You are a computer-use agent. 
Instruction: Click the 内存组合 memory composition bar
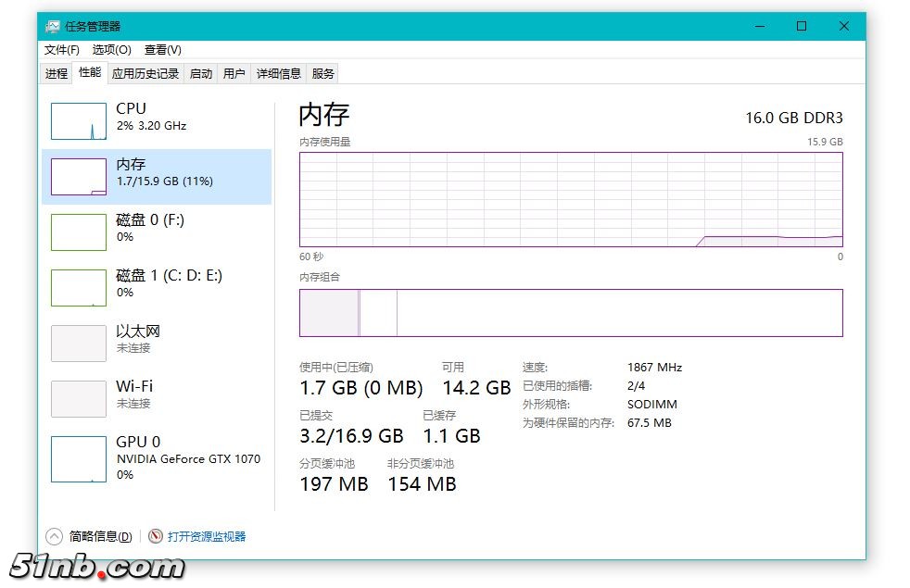coord(571,313)
